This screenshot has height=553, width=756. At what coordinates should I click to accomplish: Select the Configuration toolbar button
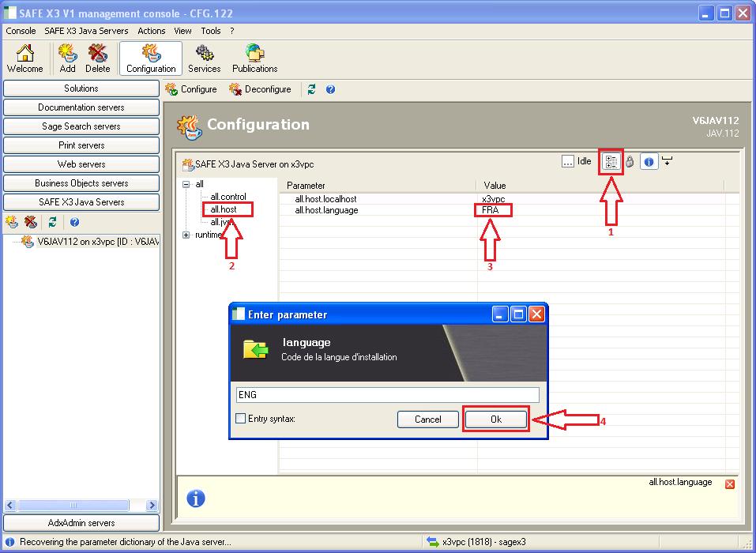pos(151,58)
